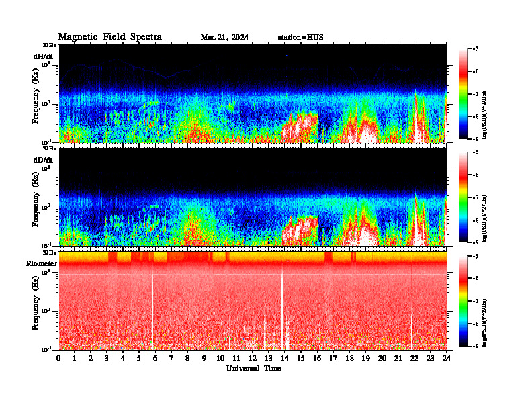Select the date text "Mar. 21, 2024"
Image resolution: width=532 pixels, height=411 pixels.
coord(224,37)
